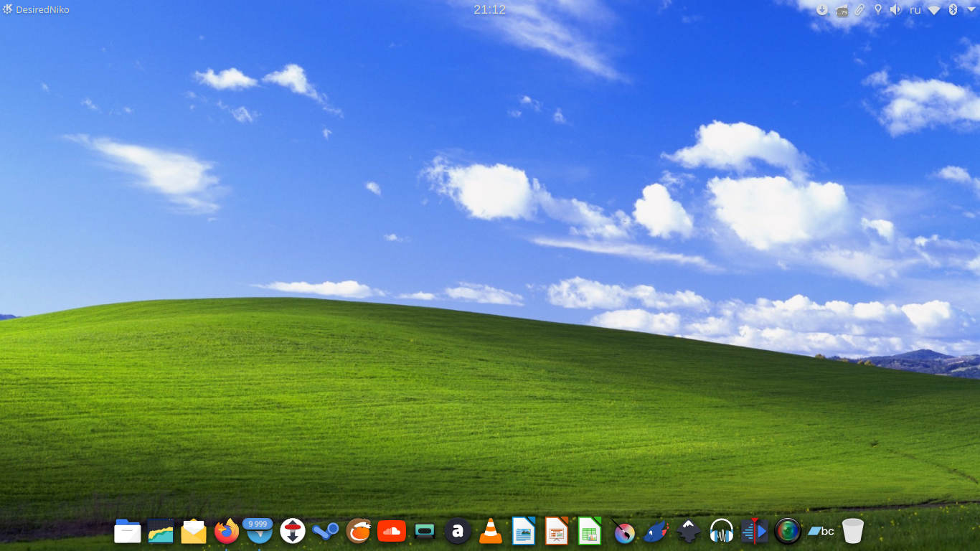Image resolution: width=980 pixels, height=551 pixels.
Task: Open the Trash in the dock
Action: point(853,532)
